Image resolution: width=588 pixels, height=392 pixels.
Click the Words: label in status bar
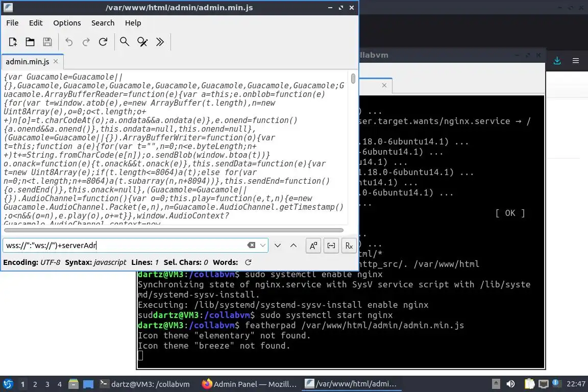226,262
